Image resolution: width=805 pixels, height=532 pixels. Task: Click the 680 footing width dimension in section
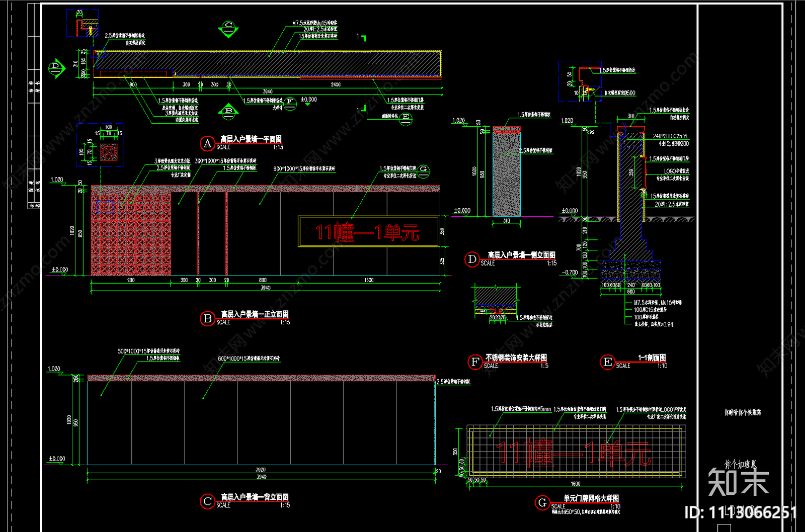(x=630, y=292)
